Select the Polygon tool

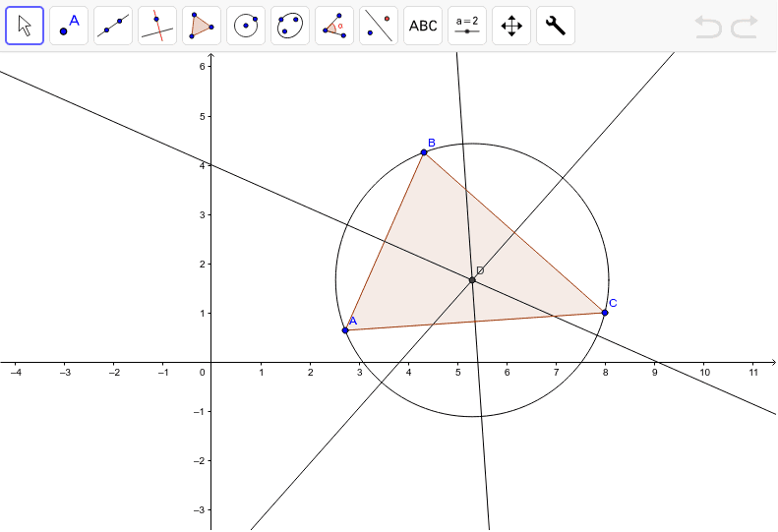(202, 26)
